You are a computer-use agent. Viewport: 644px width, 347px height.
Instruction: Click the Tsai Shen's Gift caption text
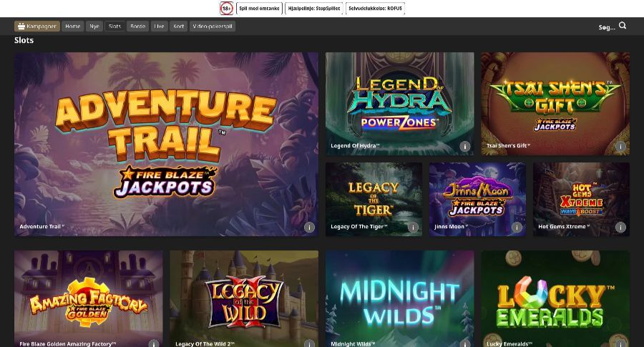coord(509,145)
